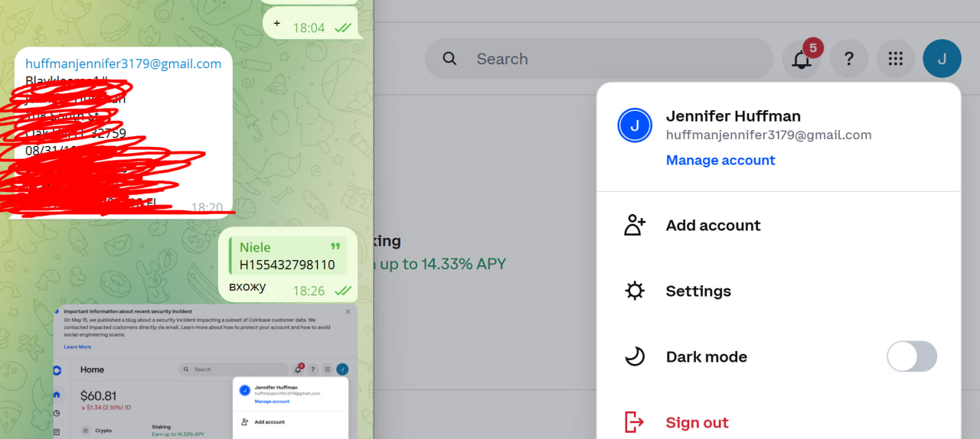Viewport: 980px width, 439px height.
Task: Click the Home heading in chat screenshot
Action: [x=92, y=369]
